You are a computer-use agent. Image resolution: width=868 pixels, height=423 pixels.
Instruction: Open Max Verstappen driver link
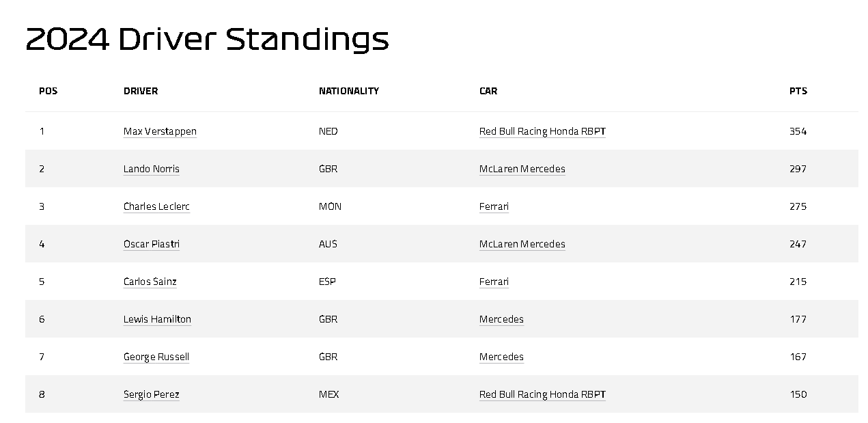pos(160,131)
